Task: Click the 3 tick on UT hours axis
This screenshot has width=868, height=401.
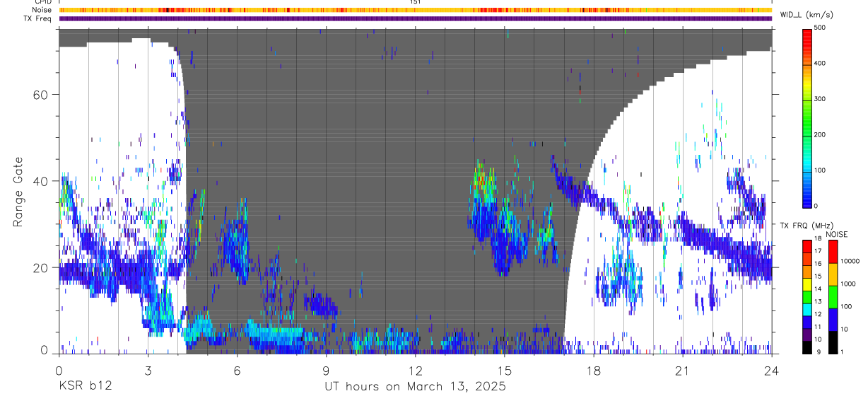Action: [148, 370]
